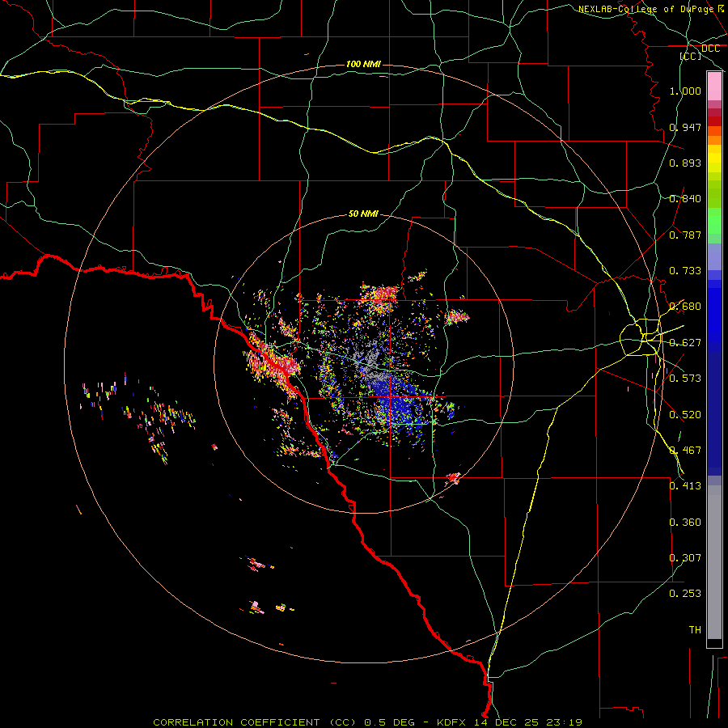Click the 1.000 legend value
Viewport: 728px width, 728px height.
[x=685, y=91]
